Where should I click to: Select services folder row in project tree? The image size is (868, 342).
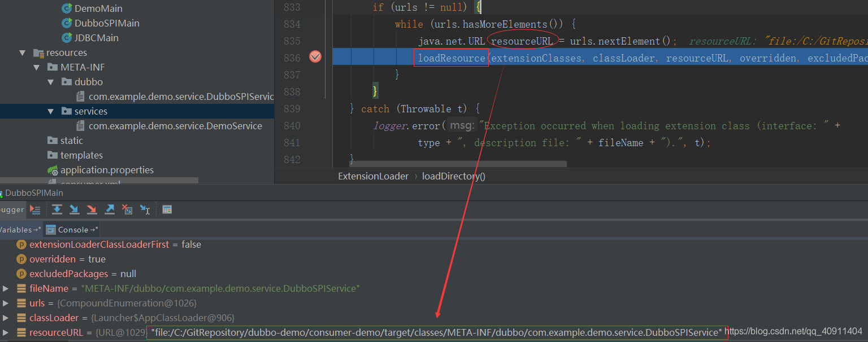[137, 111]
